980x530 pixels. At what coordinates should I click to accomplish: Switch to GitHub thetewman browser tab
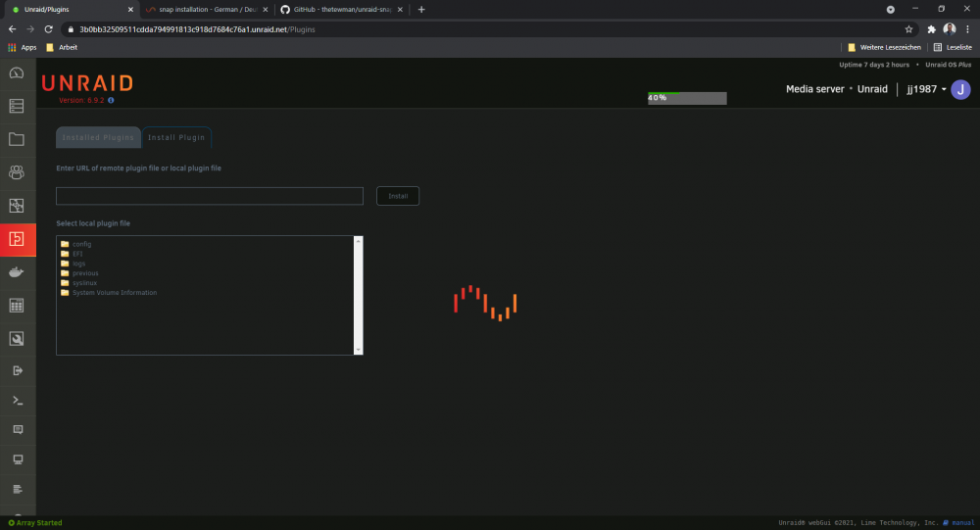(342, 10)
